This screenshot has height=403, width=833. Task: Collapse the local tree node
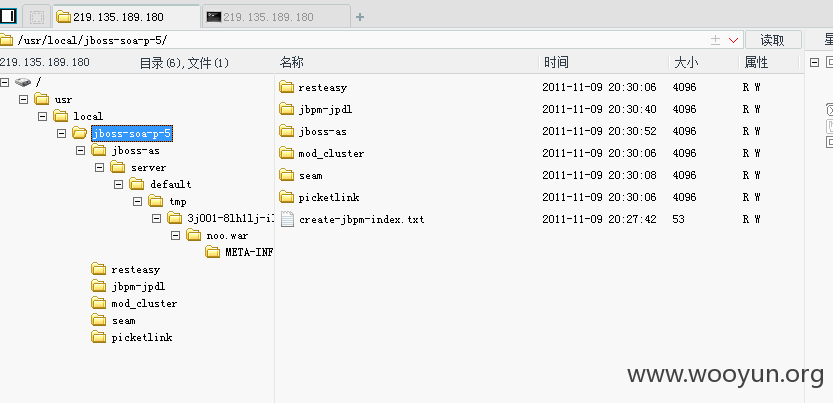pos(42,116)
